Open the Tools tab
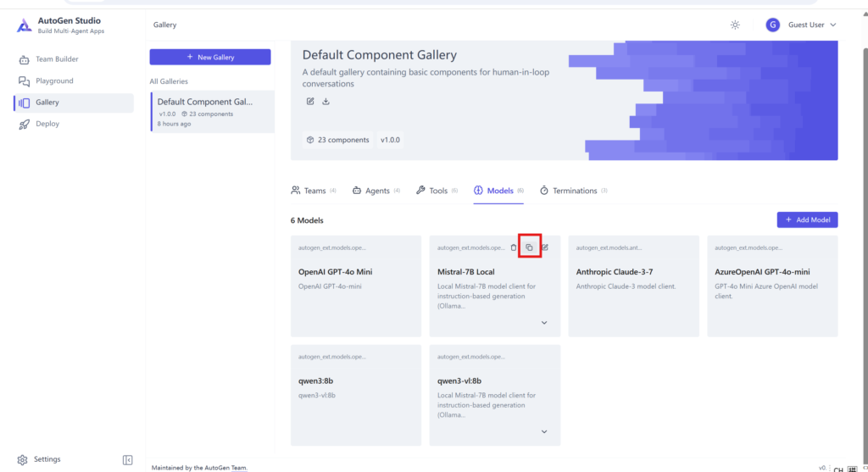The height and width of the screenshot is (472, 868). pyautogui.click(x=437, y=191)
